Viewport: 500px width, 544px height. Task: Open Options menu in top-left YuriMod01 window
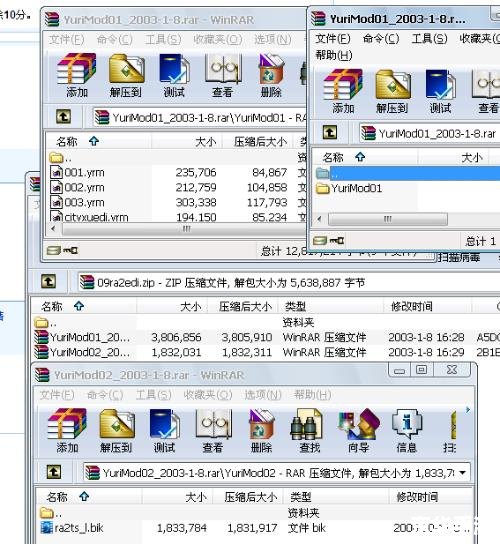(x=272, y=40)
